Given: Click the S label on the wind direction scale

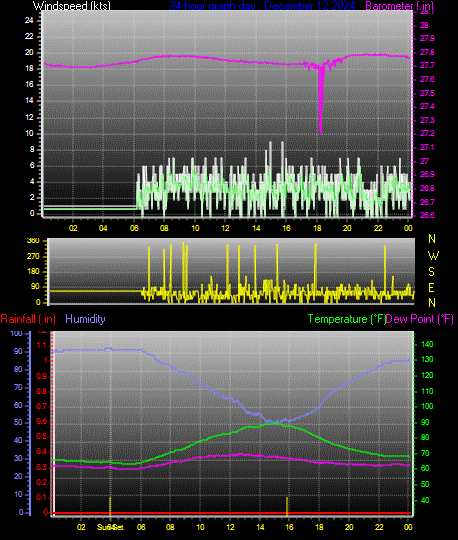Looking at the screenshot, I should pos(431,272).
